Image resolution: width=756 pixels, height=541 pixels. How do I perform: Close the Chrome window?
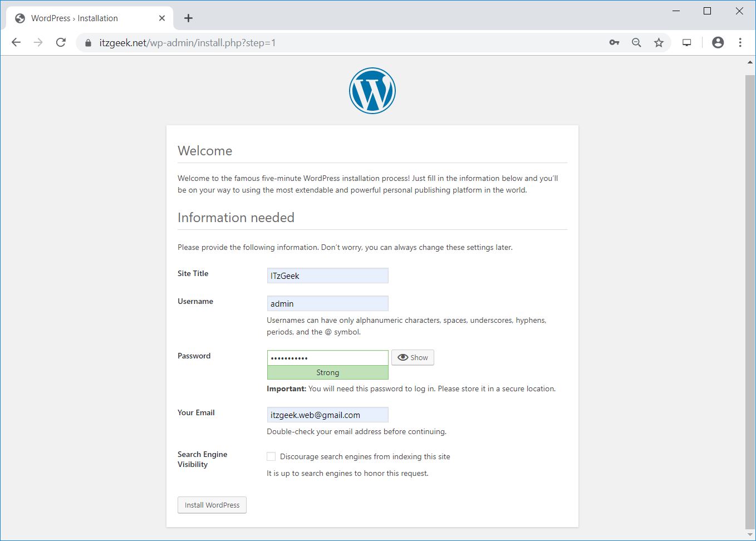739,11
